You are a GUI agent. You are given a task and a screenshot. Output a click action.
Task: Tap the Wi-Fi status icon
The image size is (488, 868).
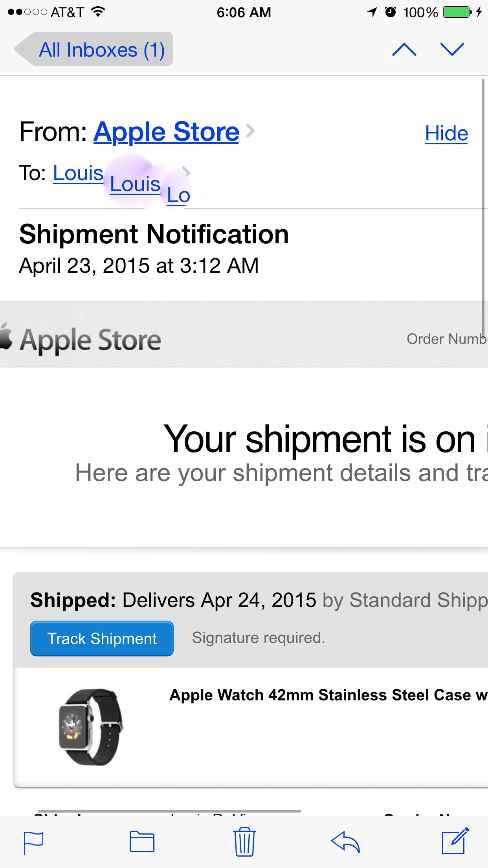[98, 12]
